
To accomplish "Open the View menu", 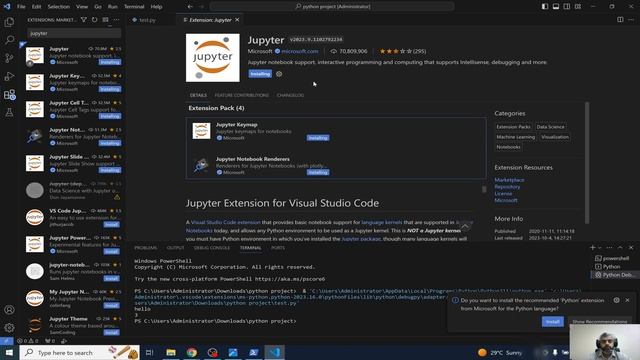I will point(82,7).
